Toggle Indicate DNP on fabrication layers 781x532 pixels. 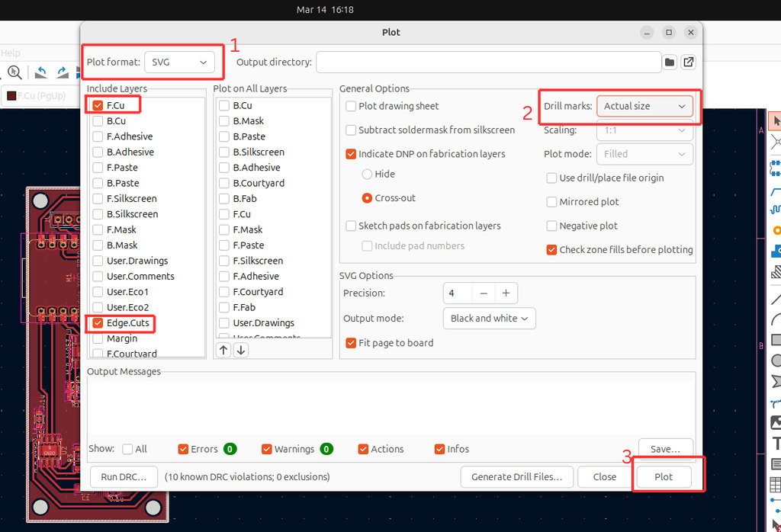click(351, 154)
